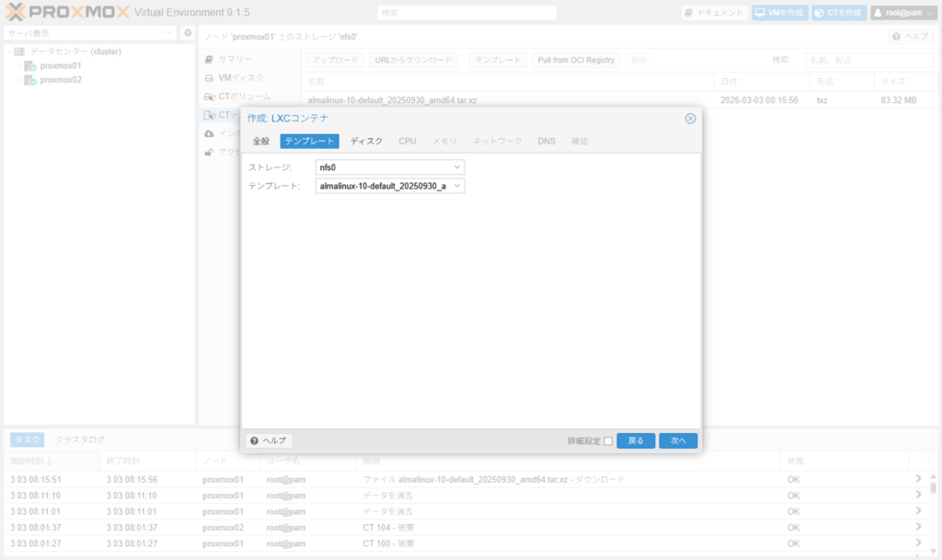The width and height of the screenshot is (942, 560).
Task: Expand the テンプレート template dropdown
Action: tap(457, 187)
